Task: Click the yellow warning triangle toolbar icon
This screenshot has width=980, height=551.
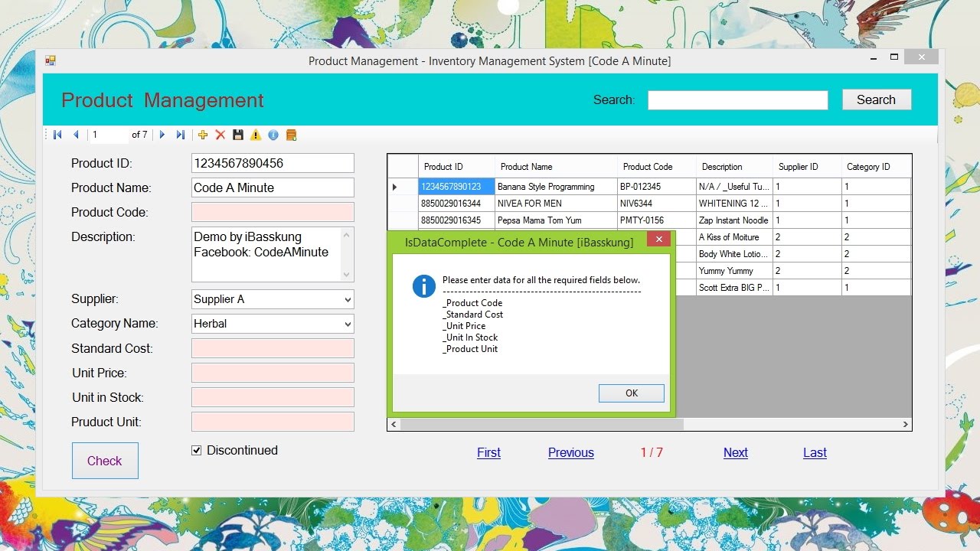Action: [256, 135]
